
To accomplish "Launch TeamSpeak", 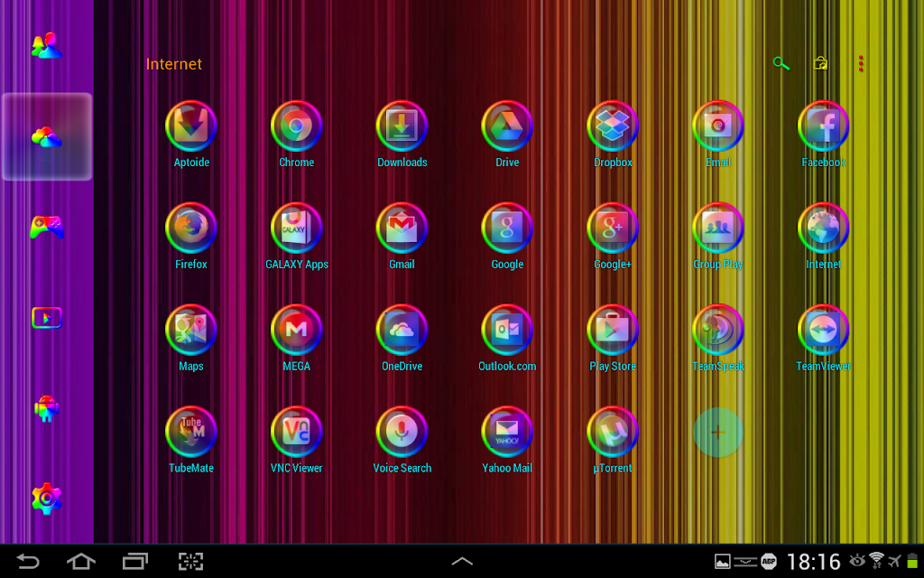I will click(x=718, y=331).
